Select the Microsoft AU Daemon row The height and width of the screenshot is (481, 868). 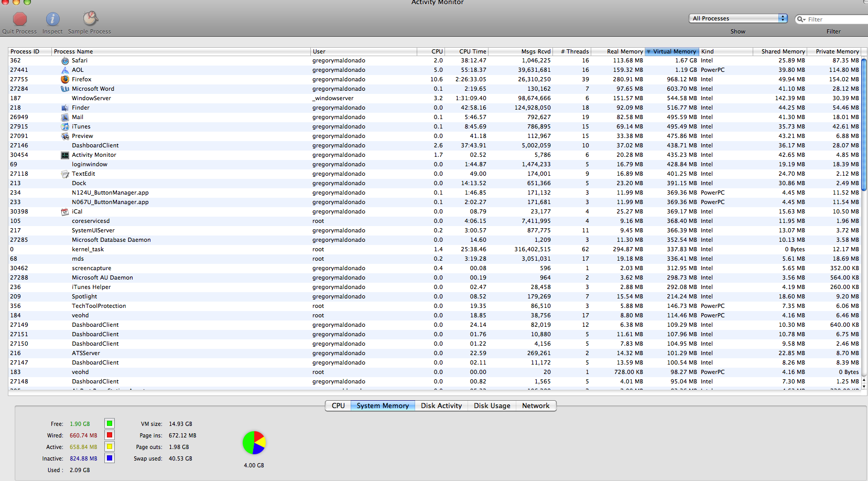435,278
